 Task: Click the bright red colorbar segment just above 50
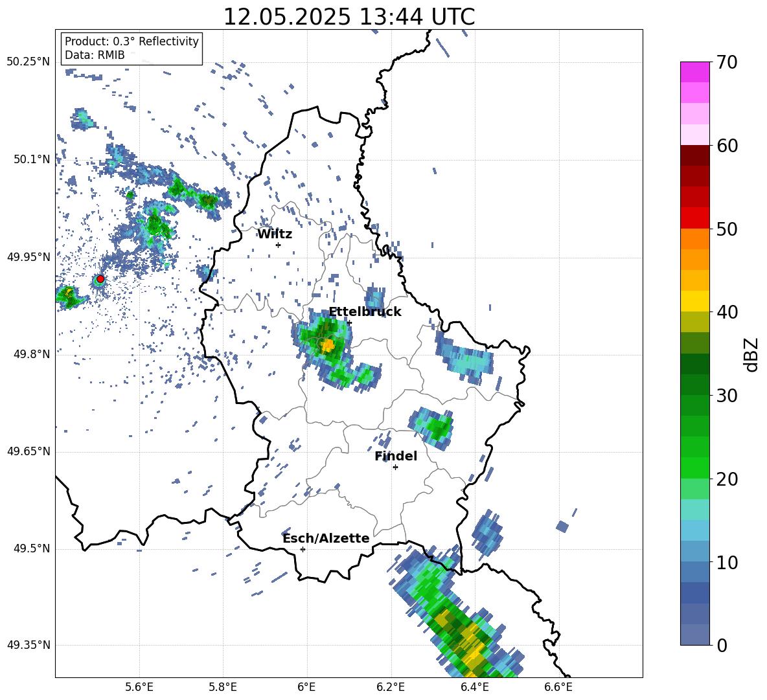pyautogui.click(x=694, y=218)
